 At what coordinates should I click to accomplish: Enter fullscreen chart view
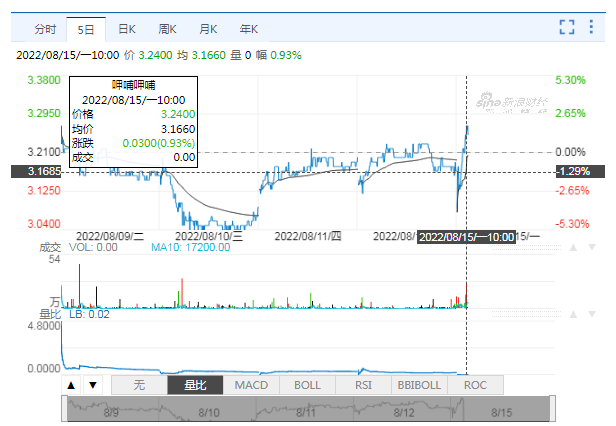point(567,28)
